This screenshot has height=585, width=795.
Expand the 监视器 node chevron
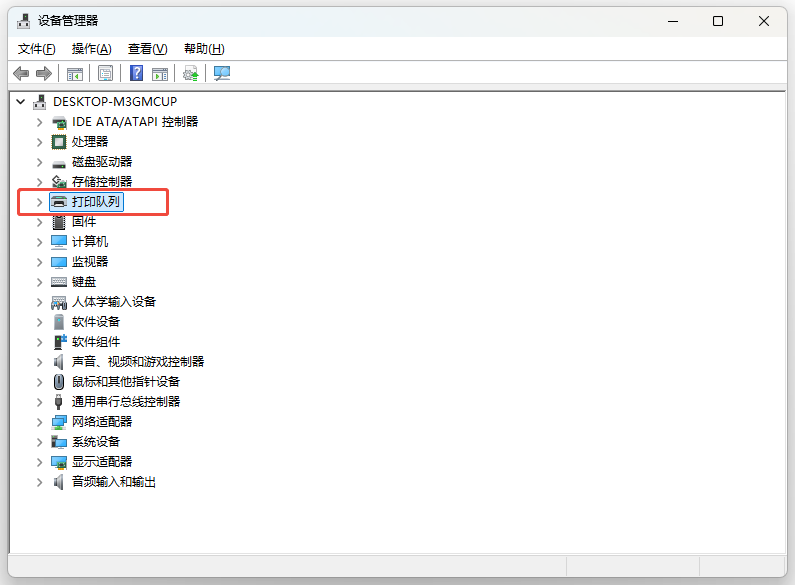[40, 262]
